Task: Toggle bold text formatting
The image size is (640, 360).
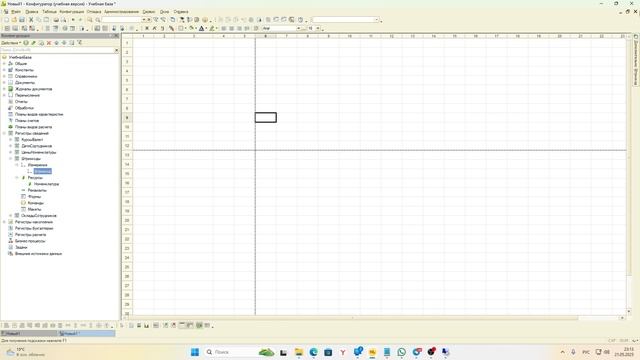Action: (x=147, y=28)
